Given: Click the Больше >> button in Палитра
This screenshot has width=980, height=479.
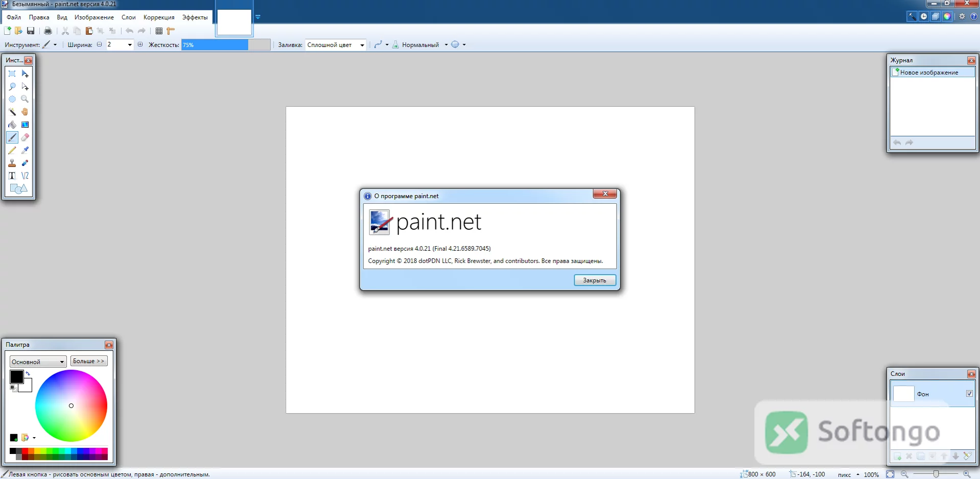Looking at the screenshot, I should 89,361.
